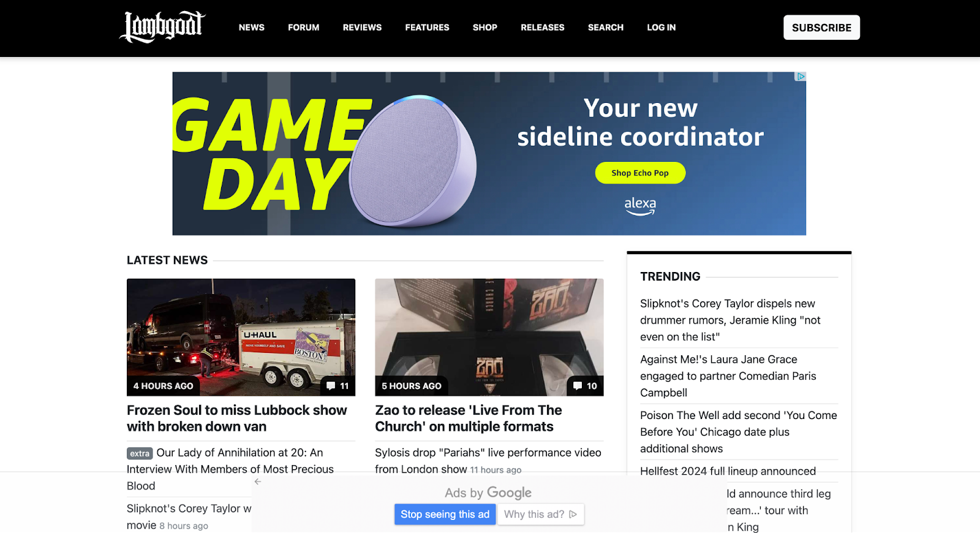Click the Log In link
Image resolution: width=980 pixels, height=533 pixels.
click(x=661, y=28)
